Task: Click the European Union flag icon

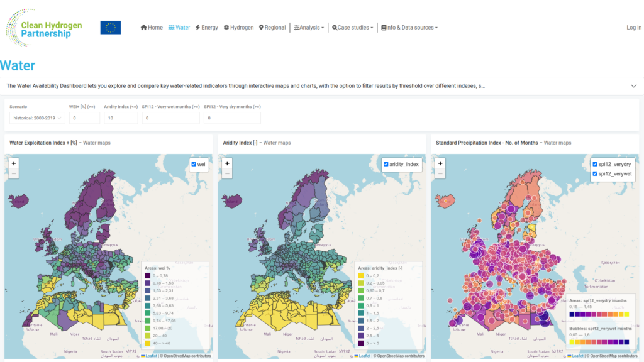Action: tap(111, 28)
